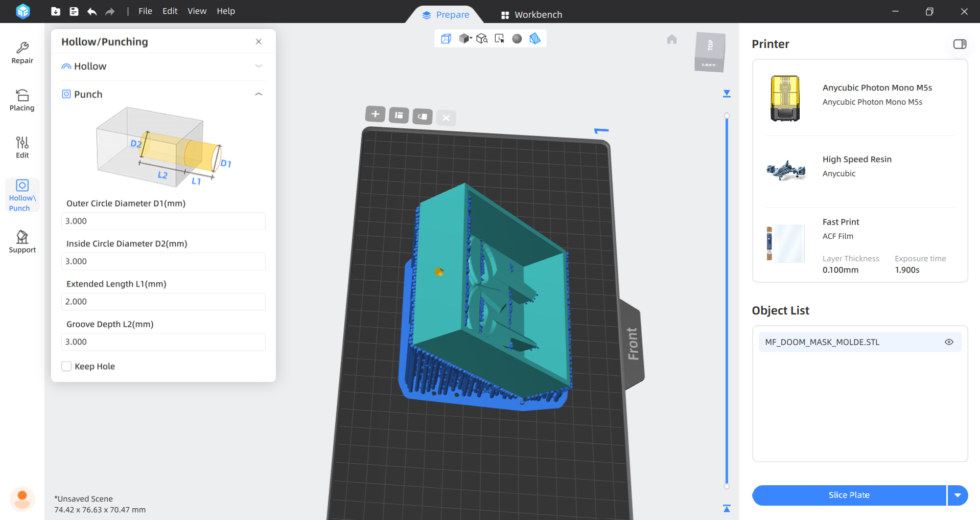Screen dimensions: 980x520
Task: Click the blue layer slider track
Action: click(x=727, y=301)
